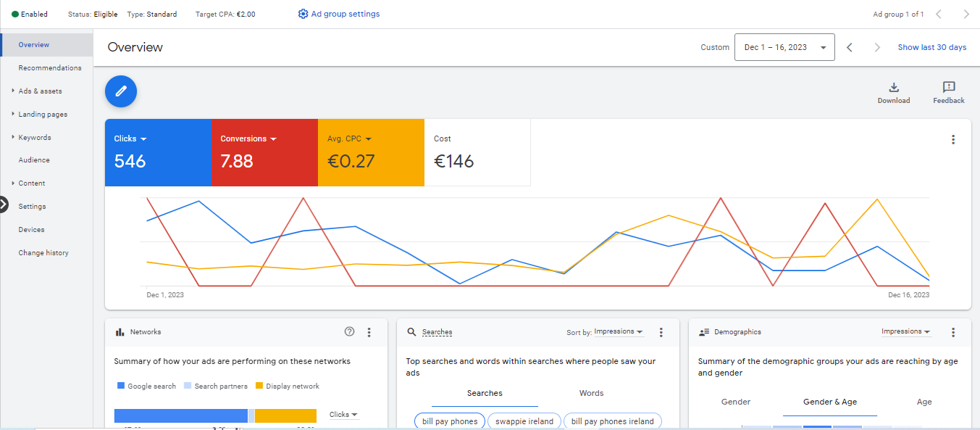Open the scorecard chart three-dot menu

pyautogui.click(x=952, y=140)
